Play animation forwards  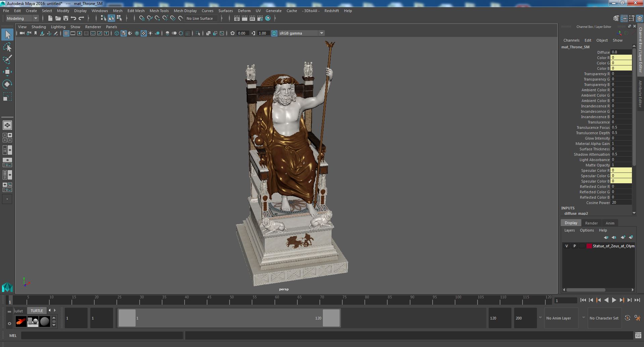(614, 300)
